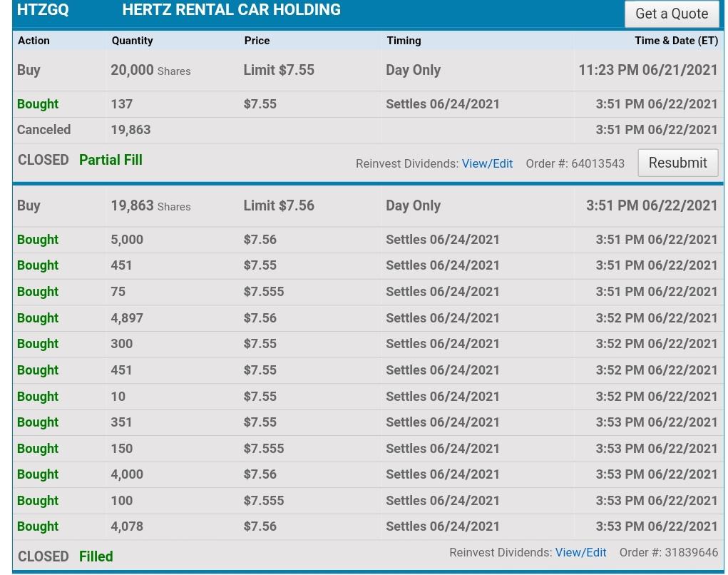Select the CLOSED label beside Filled
The image size is (728, 575).
[x=43, y=556]
